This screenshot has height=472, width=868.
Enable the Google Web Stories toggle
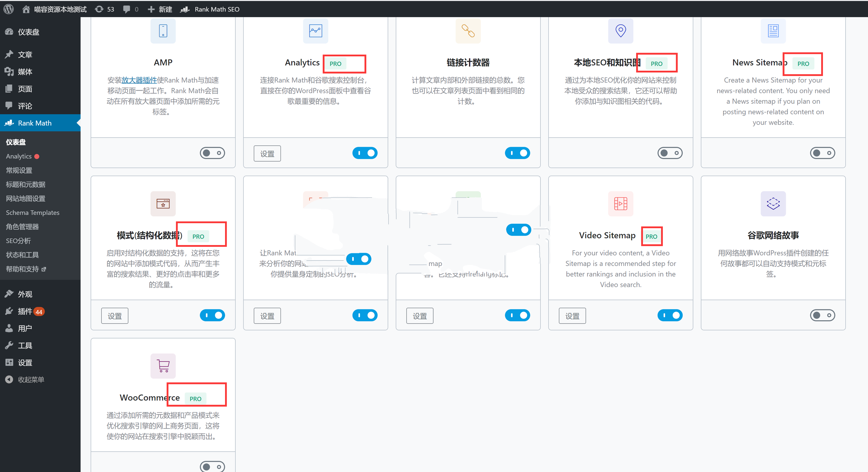coord(822,316)
